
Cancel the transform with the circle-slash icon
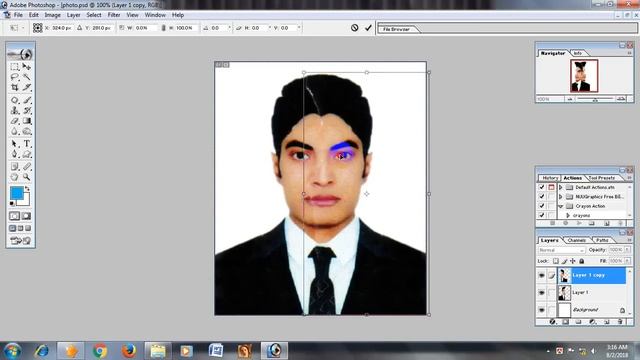354,28
